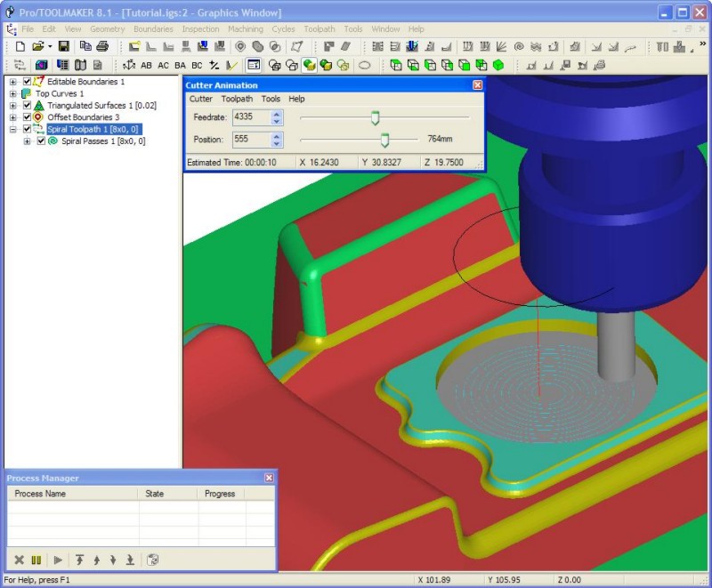Click the BA toolbar button
712x588 pixels.
click(x=180, y=65)
